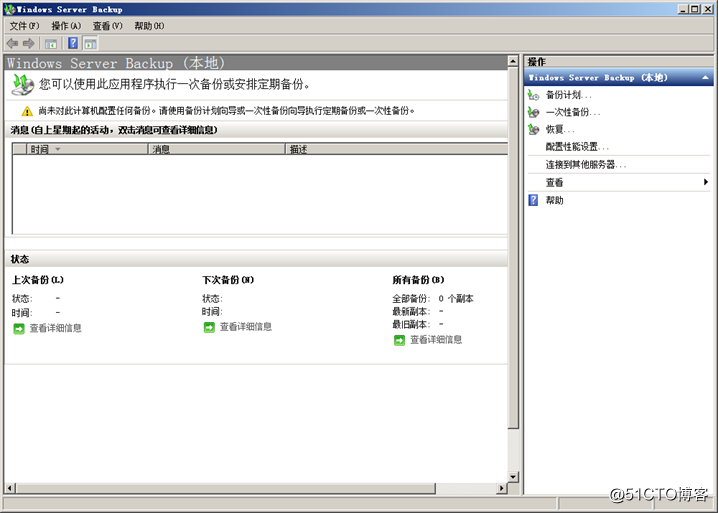Click the horizontal scrollbar thumb
The image size is (718, 513).
pos(226,488)
